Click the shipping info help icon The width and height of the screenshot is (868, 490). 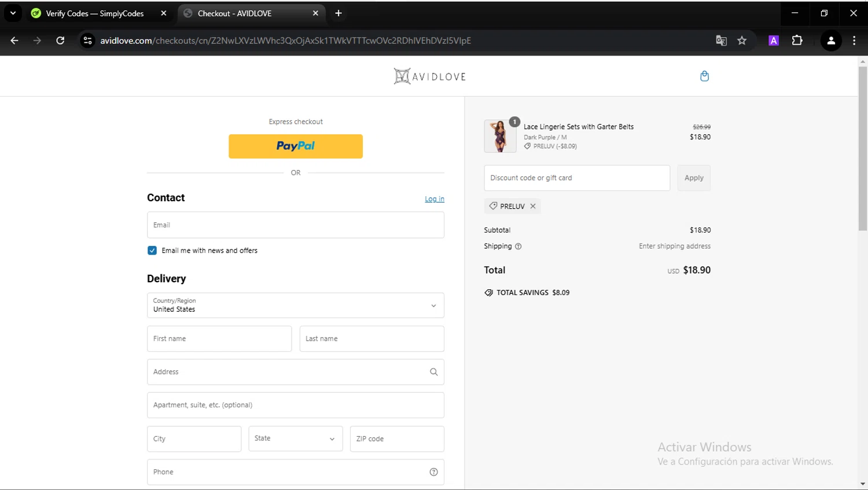pyautogui.click(x=518, y=246)
